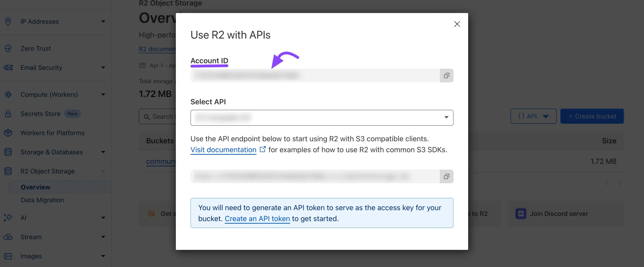This screenshot has width=644, height=267.
Task: Open the R2 documentation link behind dialog
Action: (157, 49)
